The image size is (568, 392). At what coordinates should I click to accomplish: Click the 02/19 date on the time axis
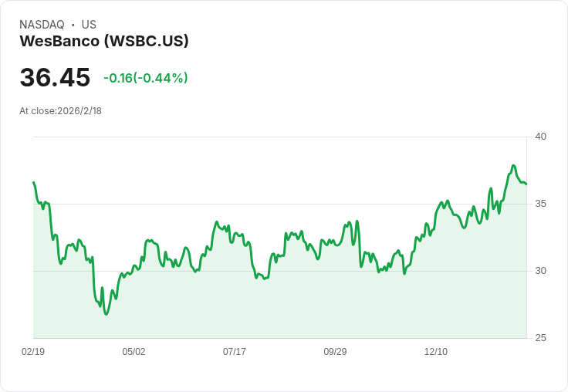click(33, 352)
